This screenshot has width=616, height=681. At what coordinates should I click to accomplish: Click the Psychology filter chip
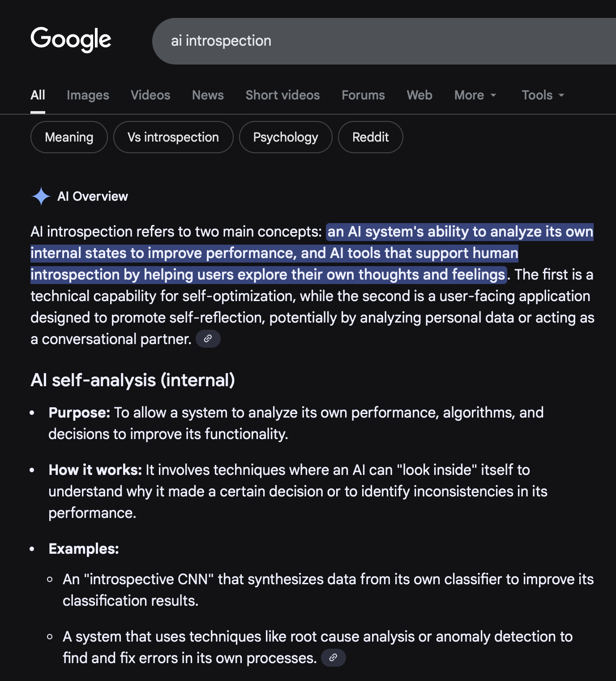point(286,137)
